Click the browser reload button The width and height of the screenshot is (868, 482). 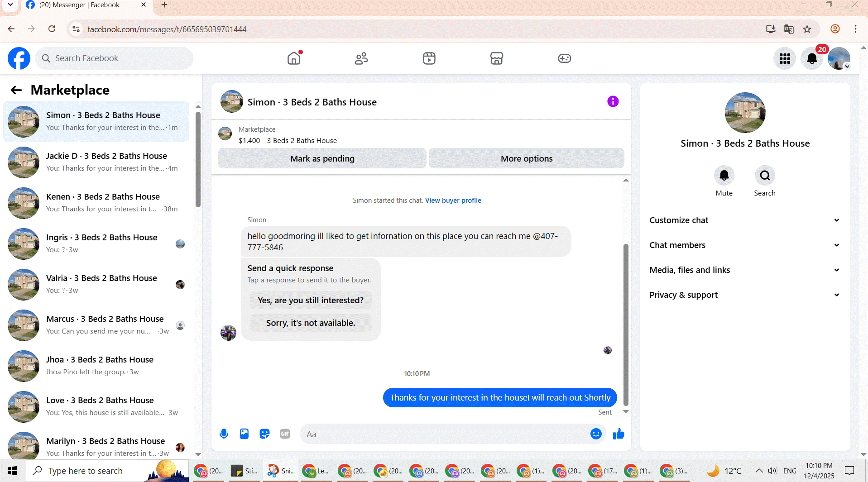[52, 29]
